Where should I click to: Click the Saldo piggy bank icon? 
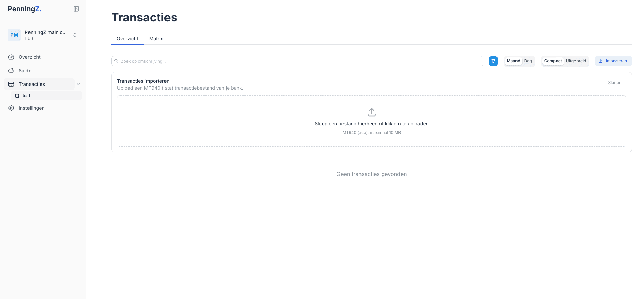11,71
